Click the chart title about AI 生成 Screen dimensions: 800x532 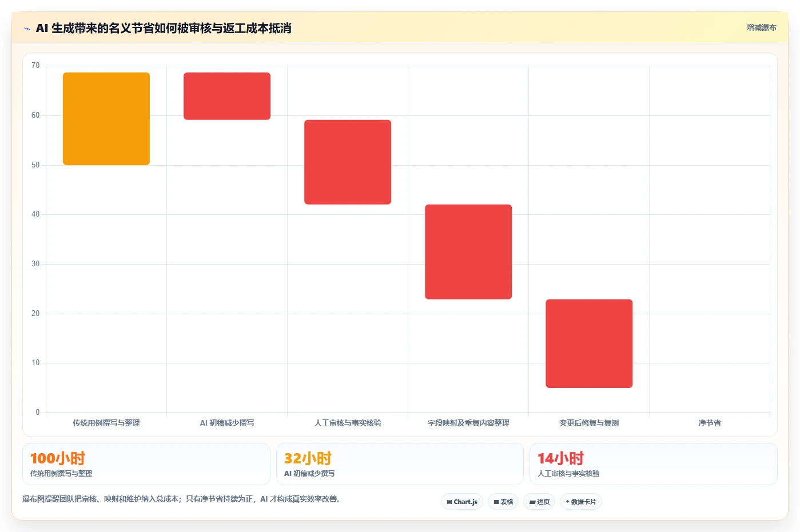pyautogui.click(x=164, y=28)
